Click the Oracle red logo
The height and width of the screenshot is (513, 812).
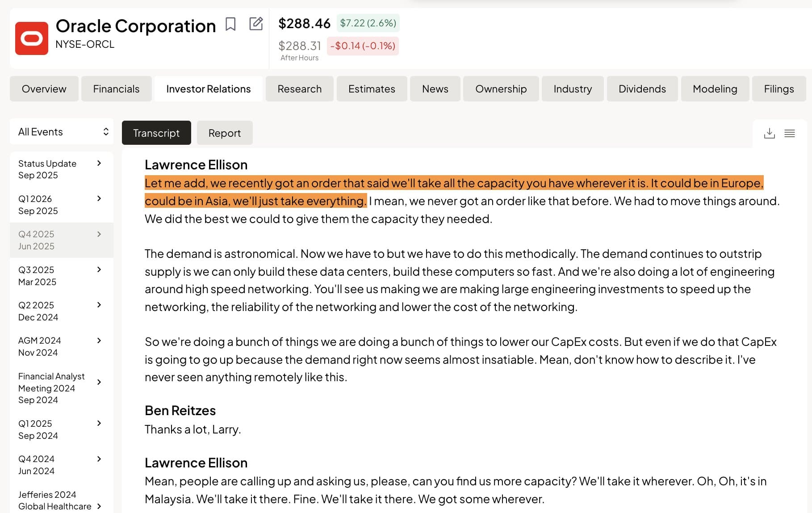click(x=32, y=38)
